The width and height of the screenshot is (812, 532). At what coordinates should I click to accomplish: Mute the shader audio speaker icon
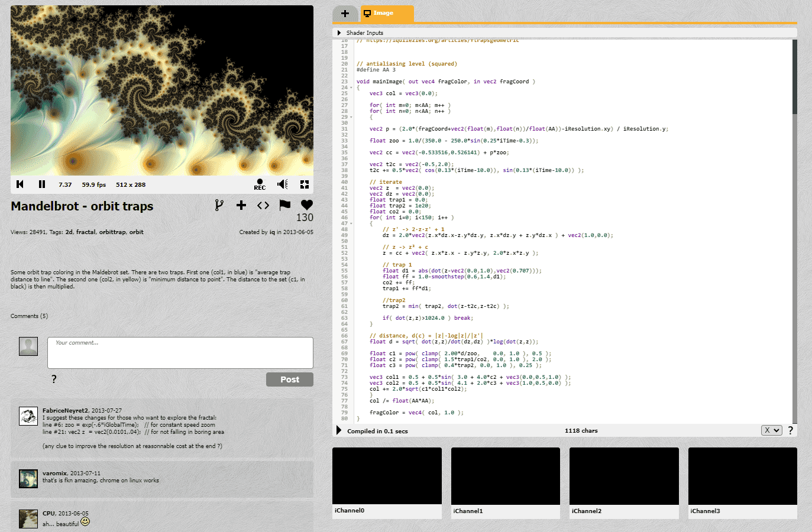coord(282,184)
